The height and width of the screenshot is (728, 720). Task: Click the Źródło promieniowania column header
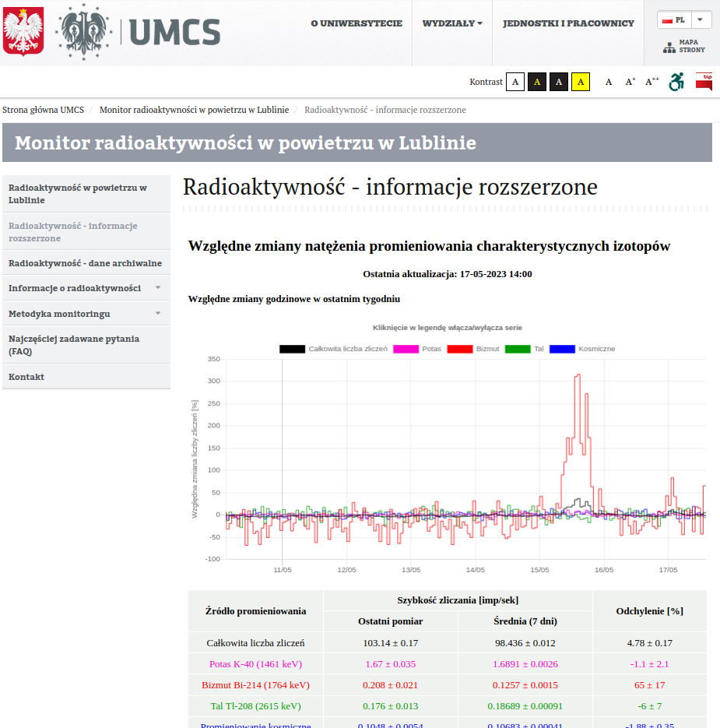pos(256,611)
